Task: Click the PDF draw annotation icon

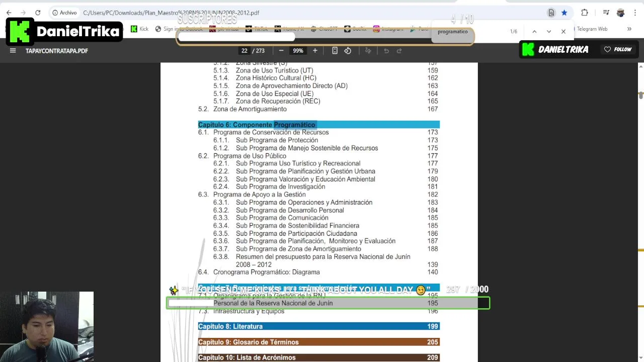Action: click(368, 50)
